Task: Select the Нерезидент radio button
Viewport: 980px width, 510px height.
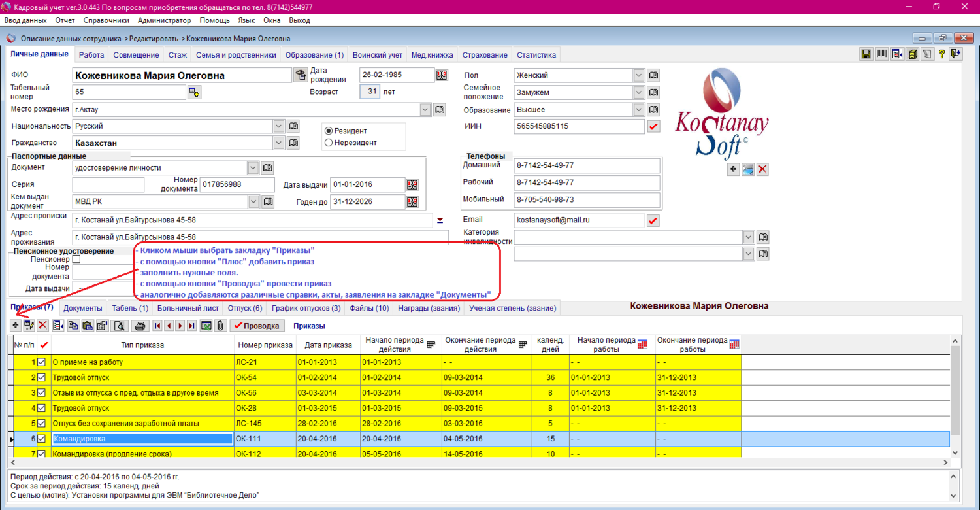Action: 329,143
